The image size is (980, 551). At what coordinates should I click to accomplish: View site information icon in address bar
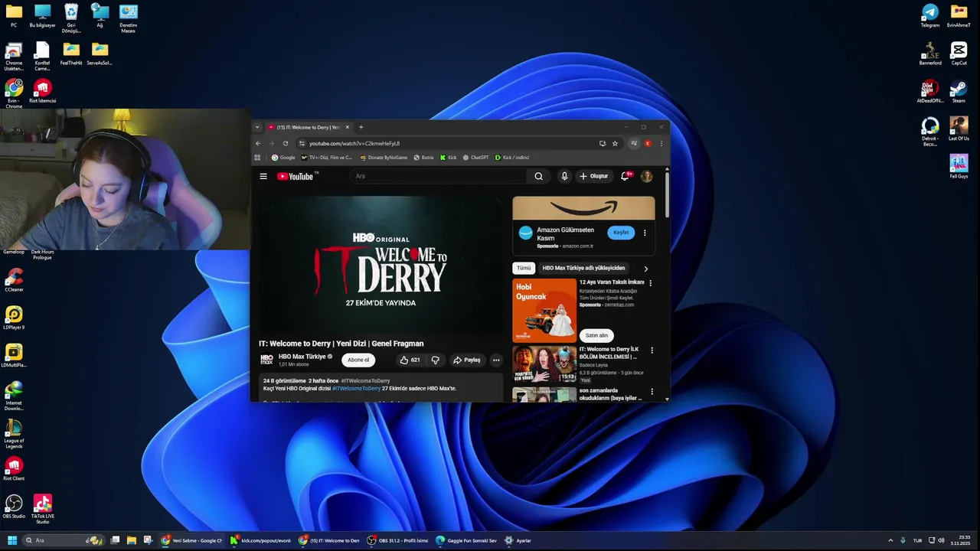[x=302, y=143]
